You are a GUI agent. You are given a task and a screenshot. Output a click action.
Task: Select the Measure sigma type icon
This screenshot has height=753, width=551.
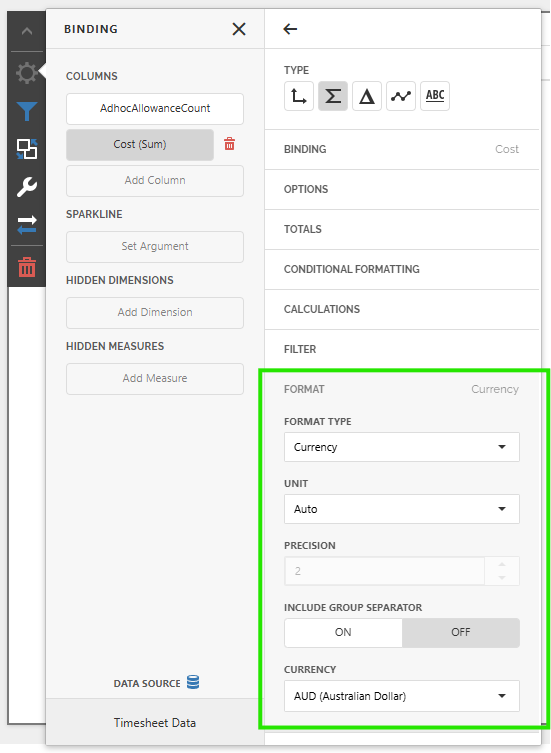[x=332, y=96]
